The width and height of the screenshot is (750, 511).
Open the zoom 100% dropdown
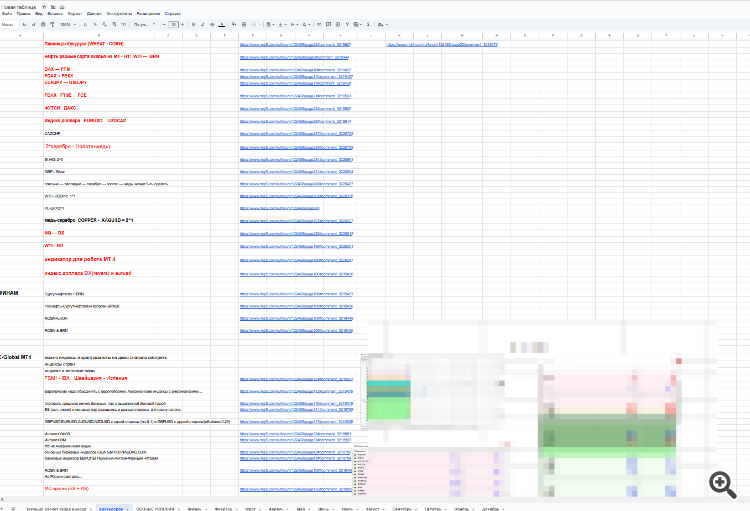68,24
